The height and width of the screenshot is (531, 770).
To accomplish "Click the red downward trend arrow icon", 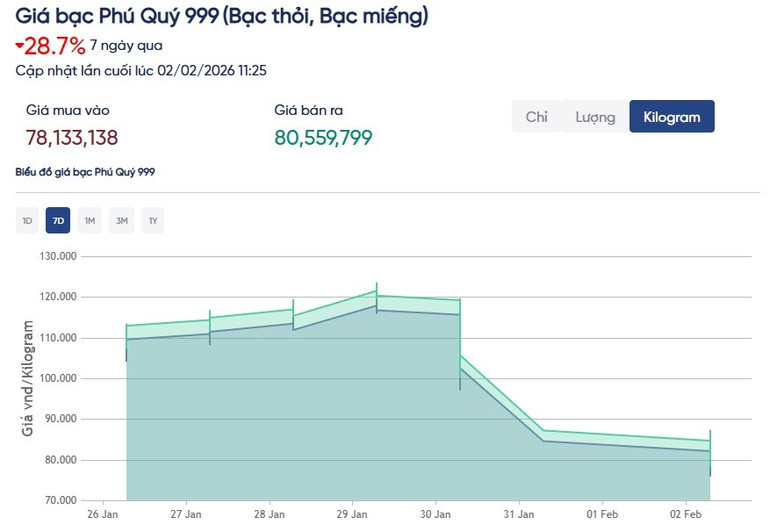I will pos(20,45).
